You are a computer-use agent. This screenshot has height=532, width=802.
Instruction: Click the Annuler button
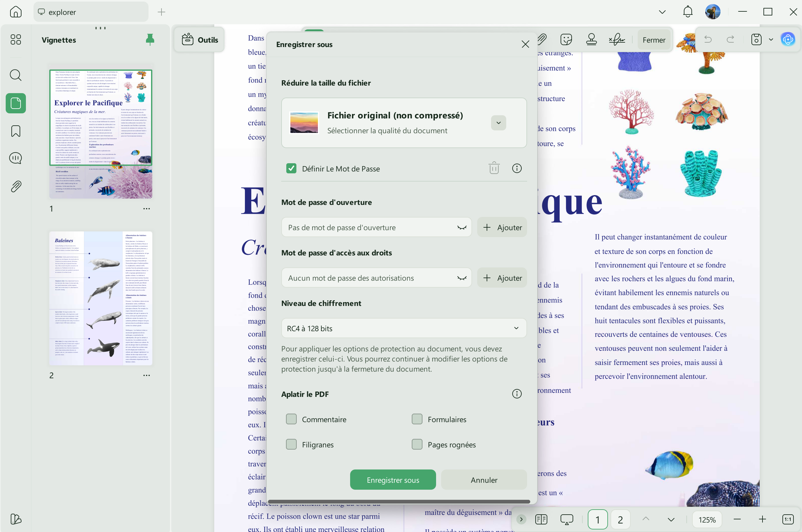[484, 480]
